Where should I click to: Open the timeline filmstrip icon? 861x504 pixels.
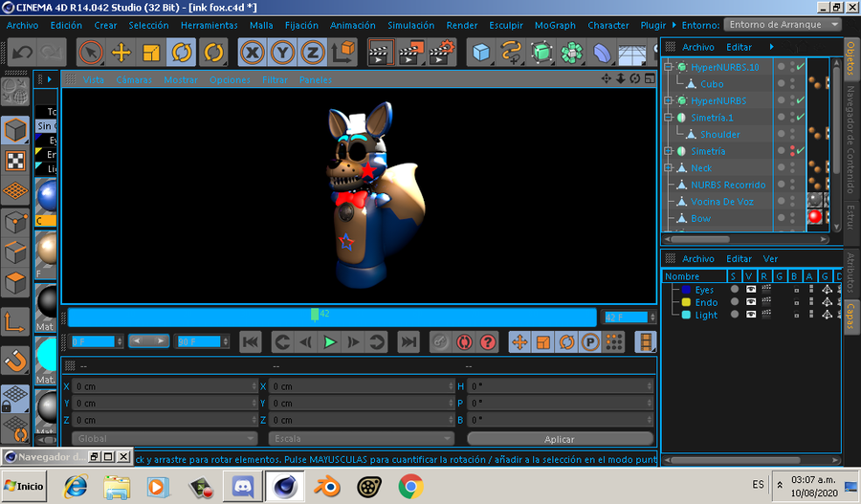point(645,342)
